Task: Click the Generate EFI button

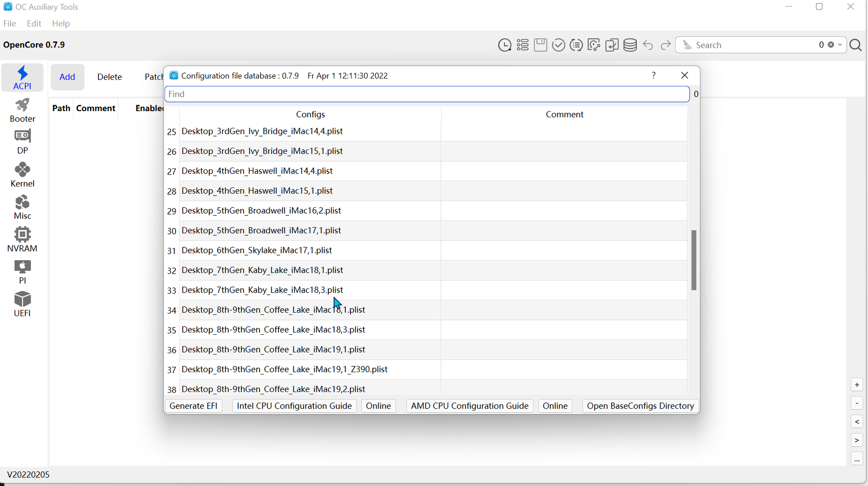Action: pos(193,406)
